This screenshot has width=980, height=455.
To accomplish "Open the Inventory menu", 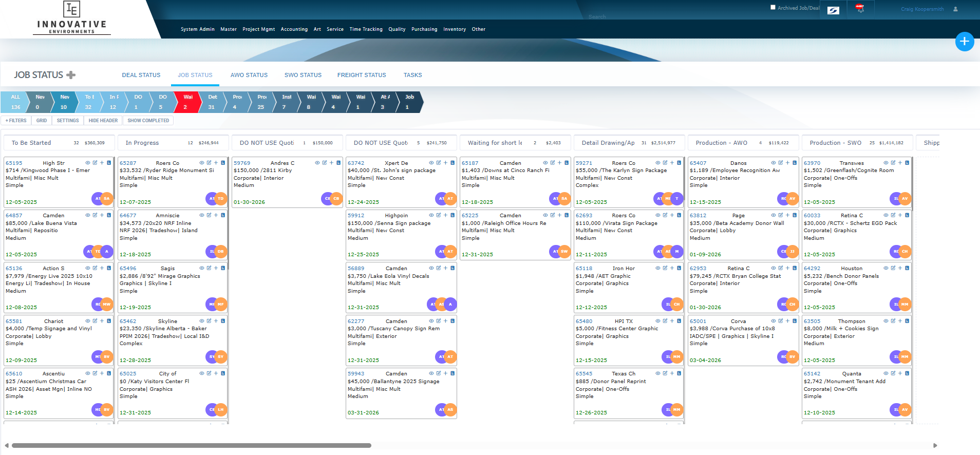I will [455, 29].
